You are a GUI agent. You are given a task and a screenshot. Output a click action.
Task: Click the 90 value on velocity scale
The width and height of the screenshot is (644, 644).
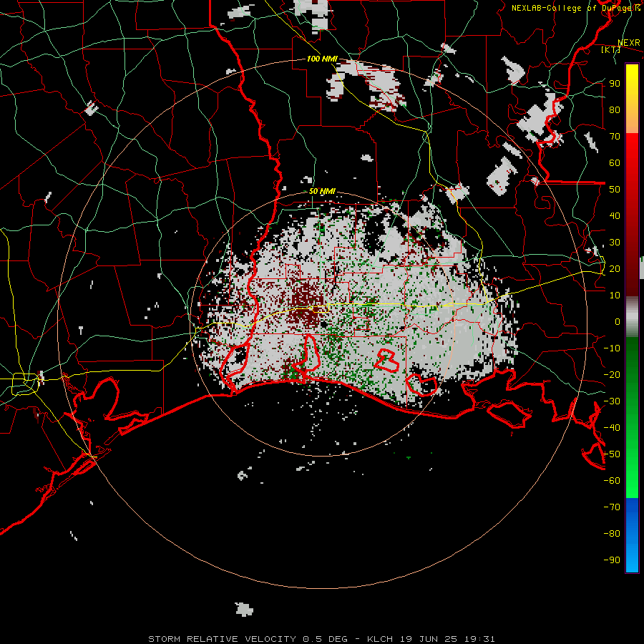tap(615, 84)
